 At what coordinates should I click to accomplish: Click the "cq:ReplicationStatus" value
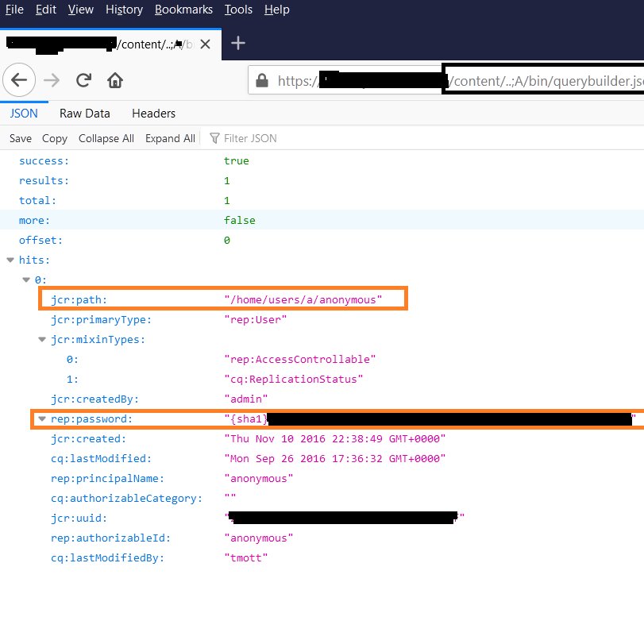(293, 379)
